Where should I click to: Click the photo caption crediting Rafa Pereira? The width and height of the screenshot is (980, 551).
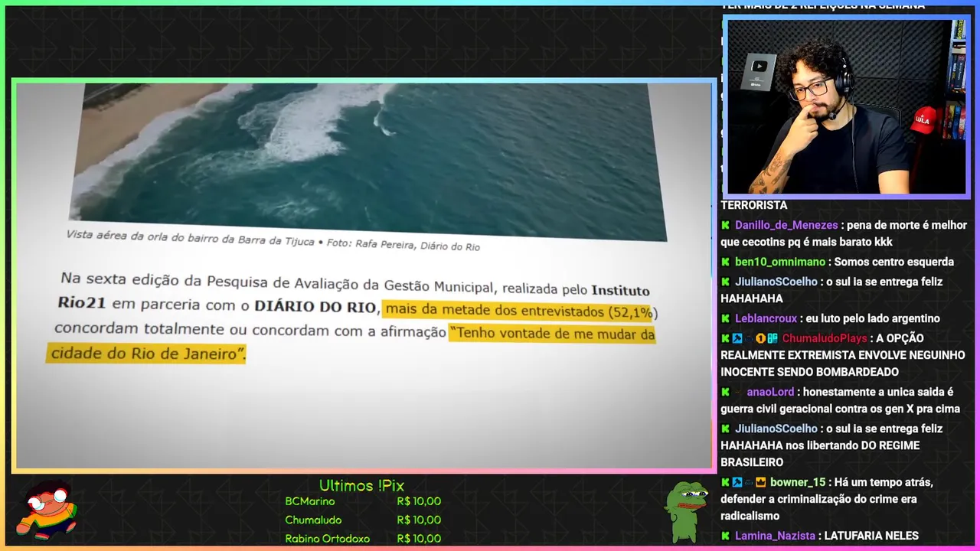(273, 240)
